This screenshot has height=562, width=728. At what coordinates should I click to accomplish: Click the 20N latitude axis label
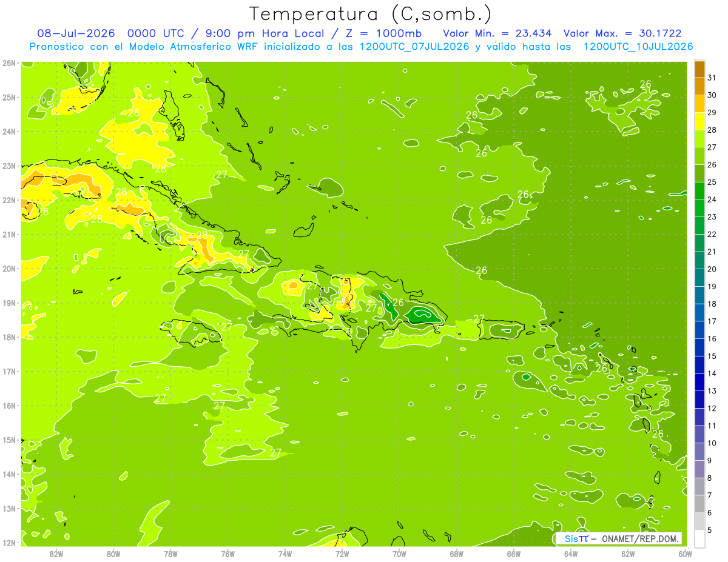point(8,268)
